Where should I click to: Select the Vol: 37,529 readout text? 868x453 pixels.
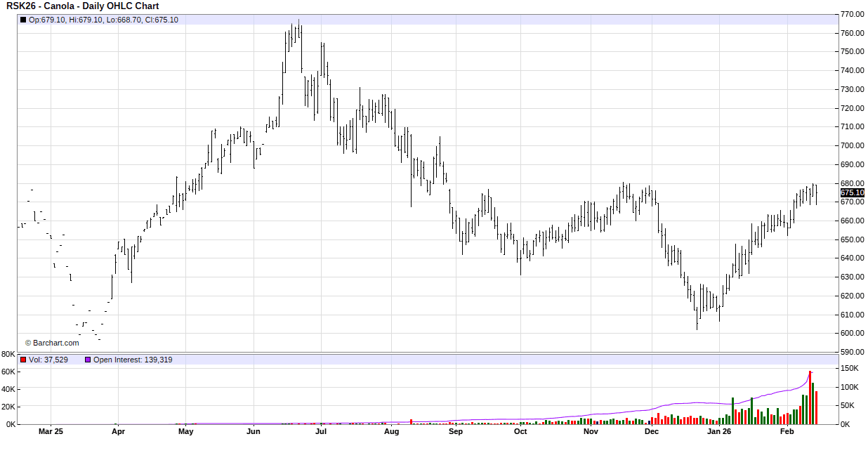[x=48, y=360]
